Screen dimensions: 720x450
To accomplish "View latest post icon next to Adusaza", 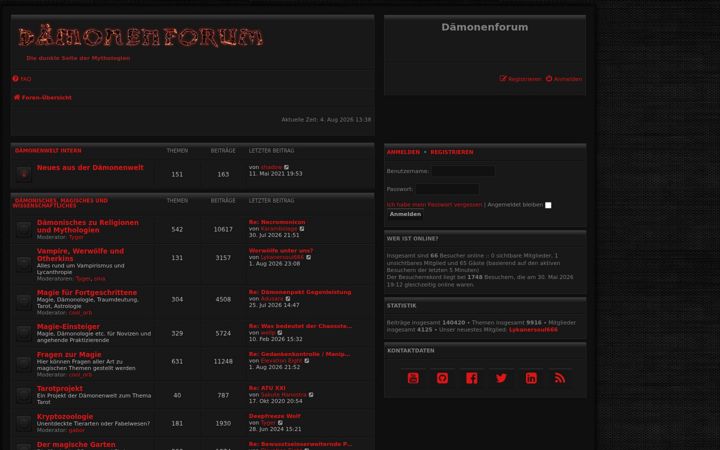I will pos(288,299).
